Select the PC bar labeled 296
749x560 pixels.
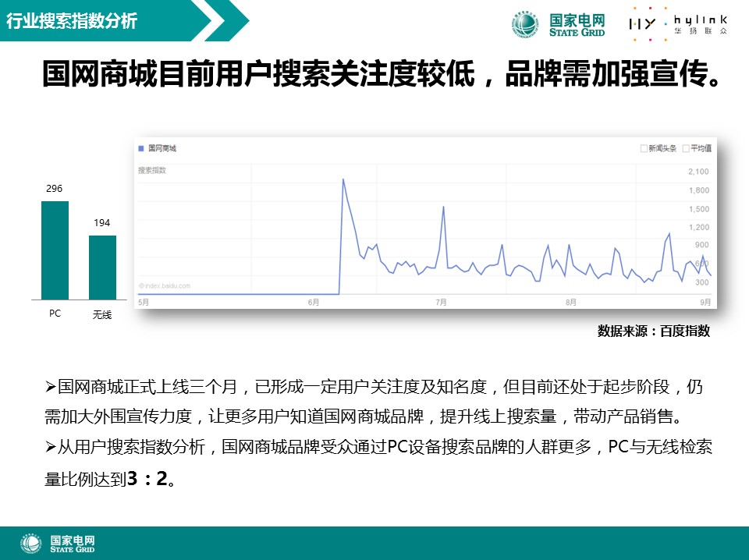pos(55,250)
